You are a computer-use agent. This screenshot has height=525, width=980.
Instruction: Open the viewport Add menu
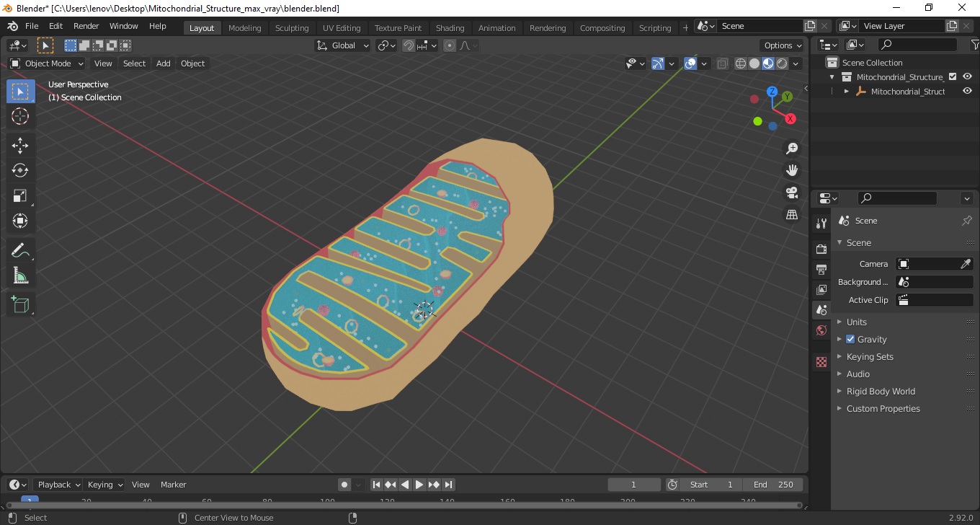click(164, 63)
